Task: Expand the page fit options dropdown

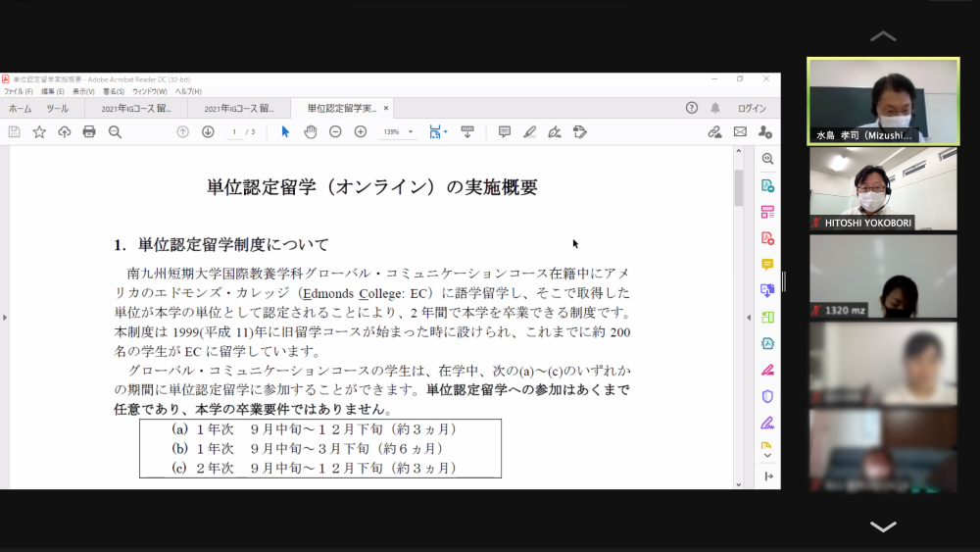Action: pos(446,132)
